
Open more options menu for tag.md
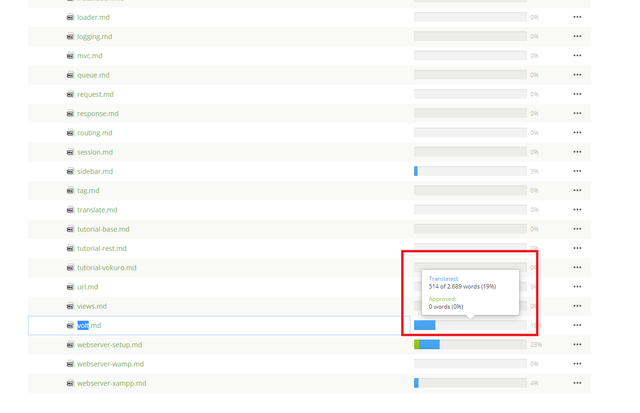[577, 191]
